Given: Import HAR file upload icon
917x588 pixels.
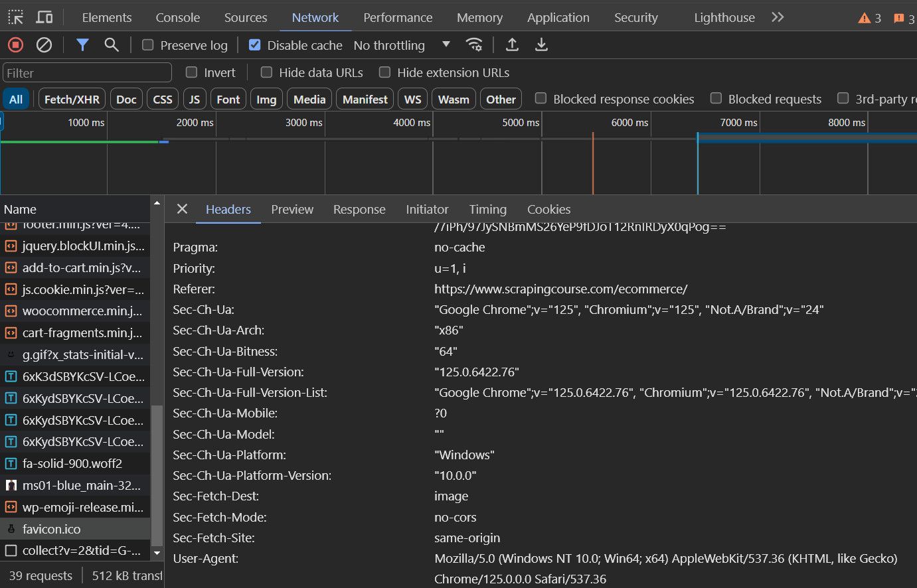Looking at the screenshot, I should (x=512, y=45).
